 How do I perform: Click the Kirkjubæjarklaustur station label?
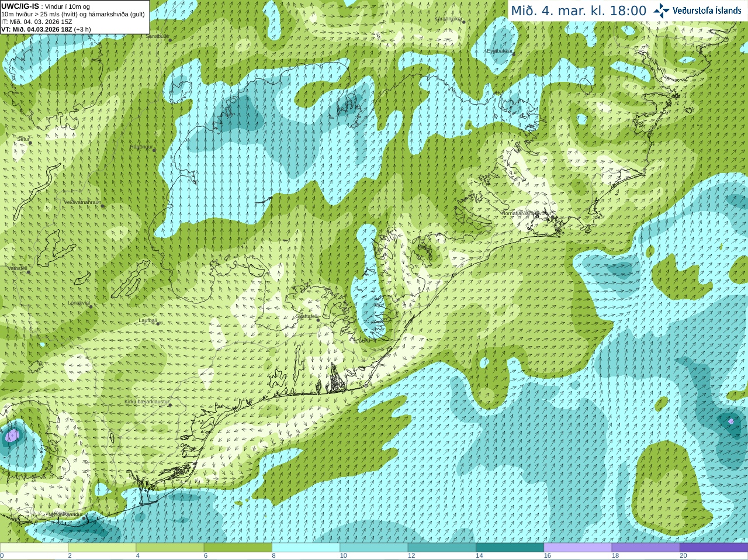click(147, 402)
